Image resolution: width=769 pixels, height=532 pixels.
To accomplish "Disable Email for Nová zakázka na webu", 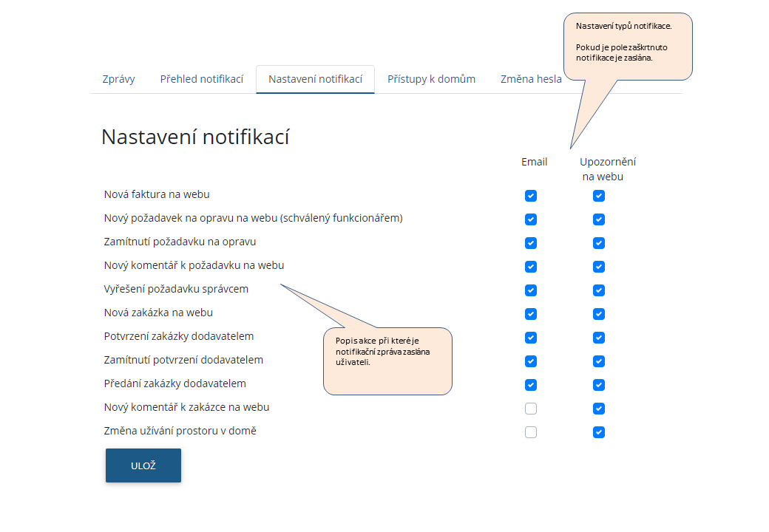I will pyautogui.click(x=531, y=314).
